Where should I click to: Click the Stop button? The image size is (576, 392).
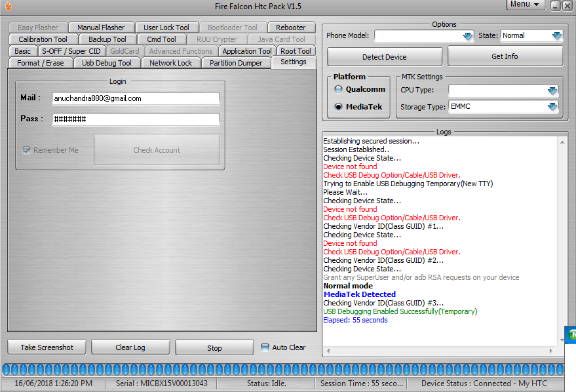coord(214,347)
